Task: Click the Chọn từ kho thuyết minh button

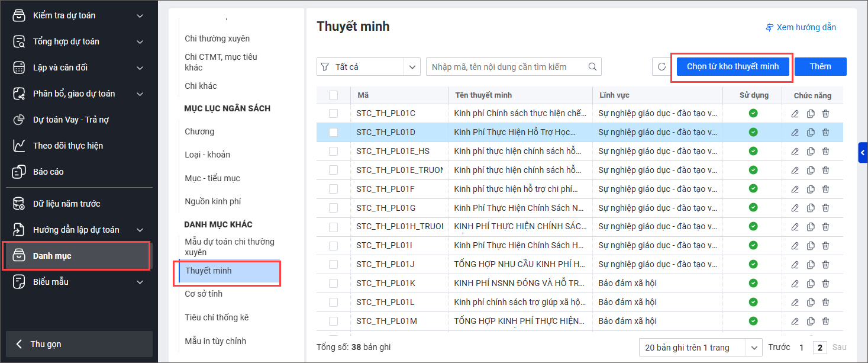Action: coord(733,66)
